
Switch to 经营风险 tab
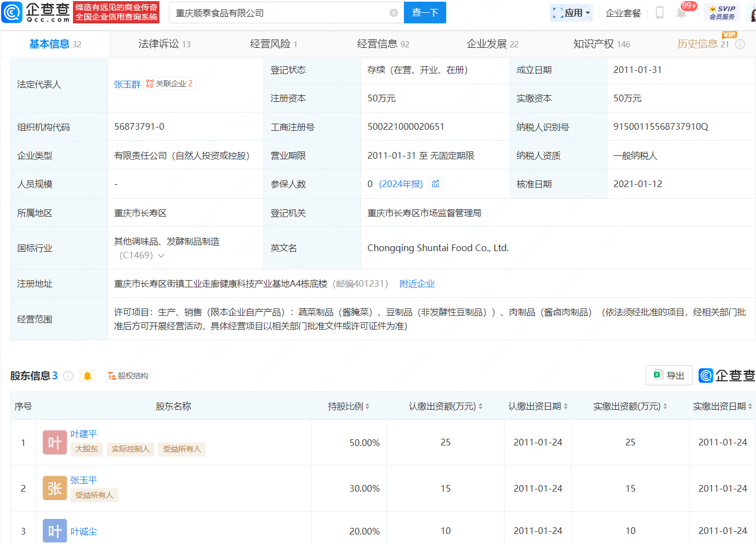coord(274,44)
